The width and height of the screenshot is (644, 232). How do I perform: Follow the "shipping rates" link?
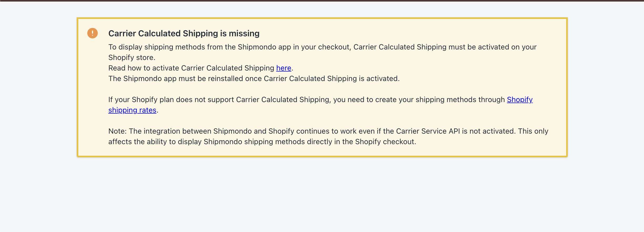[x=132, y=110]
